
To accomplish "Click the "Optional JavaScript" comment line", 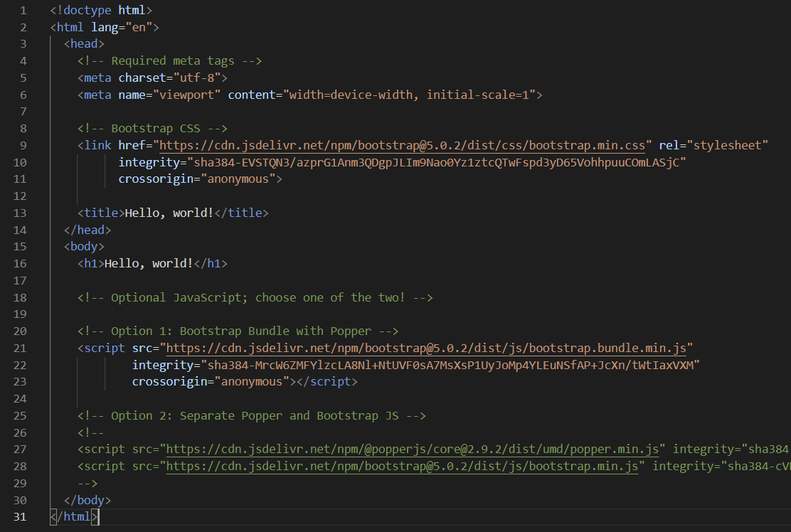I will [255, 298].
